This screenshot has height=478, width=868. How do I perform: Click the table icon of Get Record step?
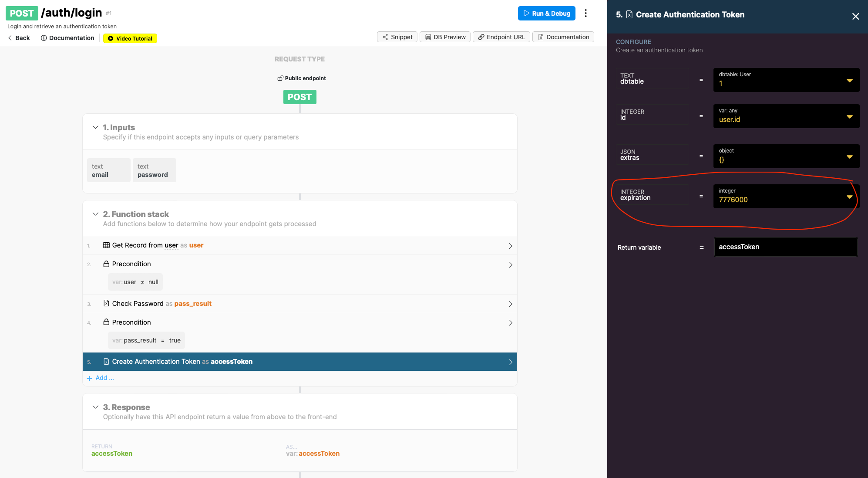tap(106, 245)
